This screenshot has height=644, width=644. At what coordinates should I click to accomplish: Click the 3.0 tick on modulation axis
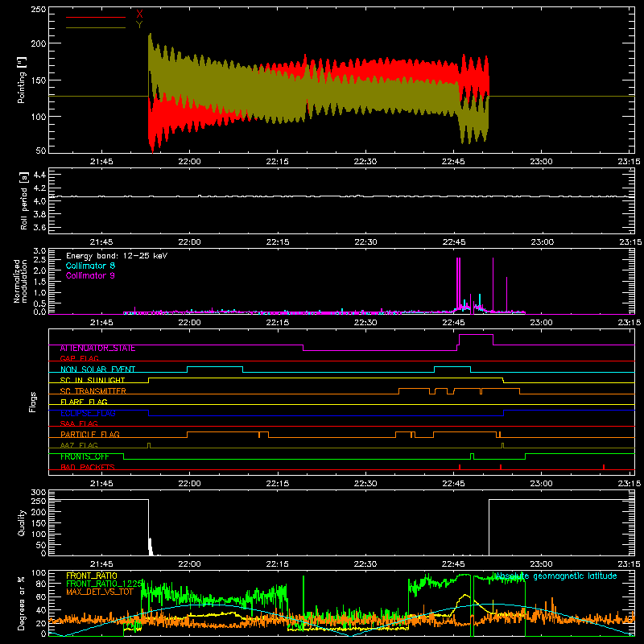tap(39, 251)
